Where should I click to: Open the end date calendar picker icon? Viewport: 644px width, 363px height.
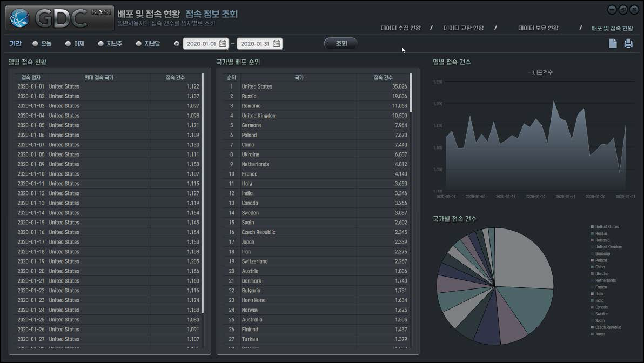277,44
